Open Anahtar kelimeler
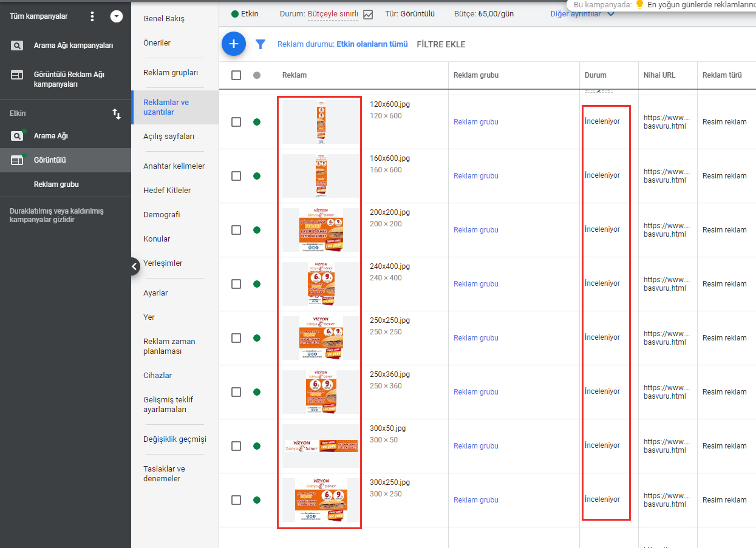 pyautogui.click(x=174, y=166)
